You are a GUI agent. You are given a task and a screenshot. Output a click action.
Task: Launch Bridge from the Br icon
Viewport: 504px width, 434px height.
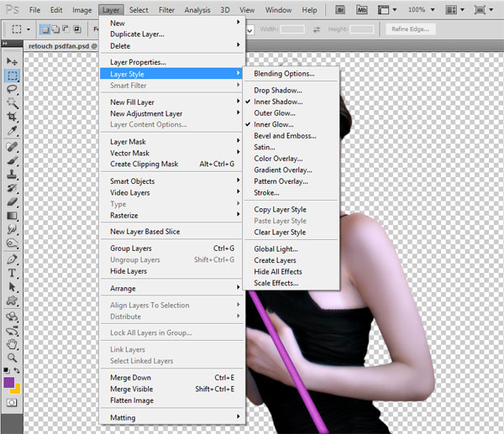click(340, 10)
